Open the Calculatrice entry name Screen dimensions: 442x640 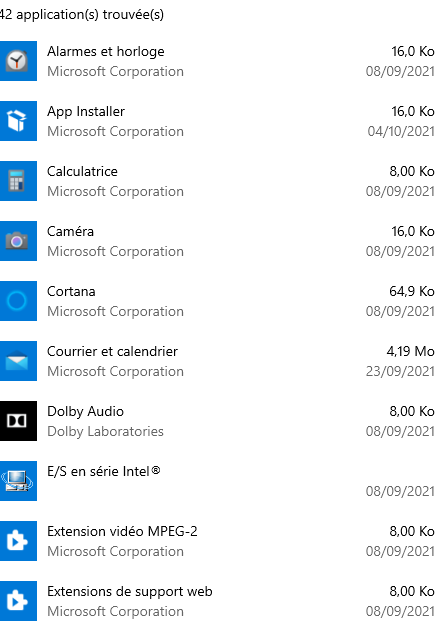pos(82,171)
